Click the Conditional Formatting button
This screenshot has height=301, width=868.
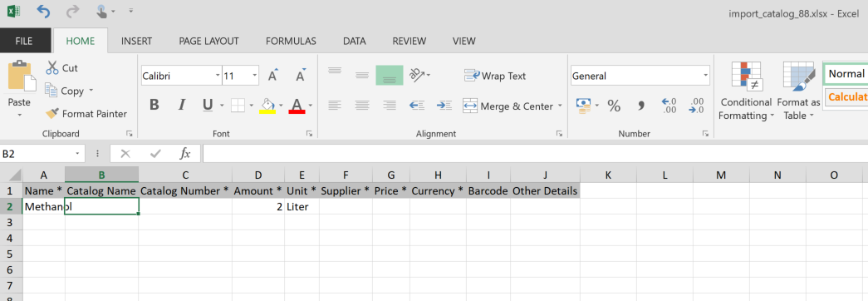[746, 91]
